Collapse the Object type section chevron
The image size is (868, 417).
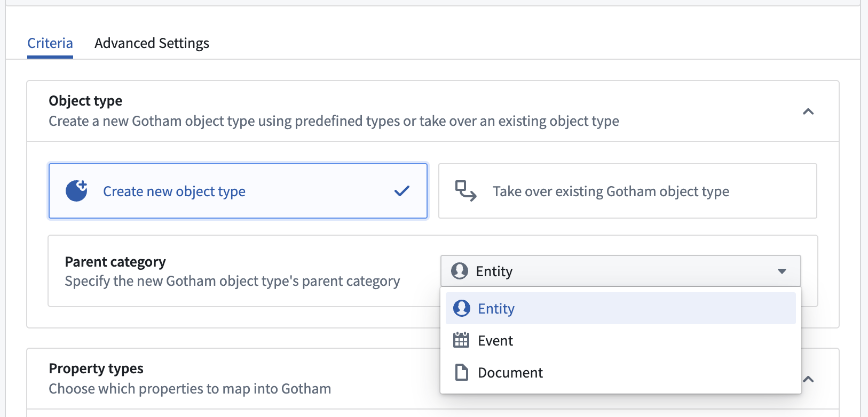(808, 111)
